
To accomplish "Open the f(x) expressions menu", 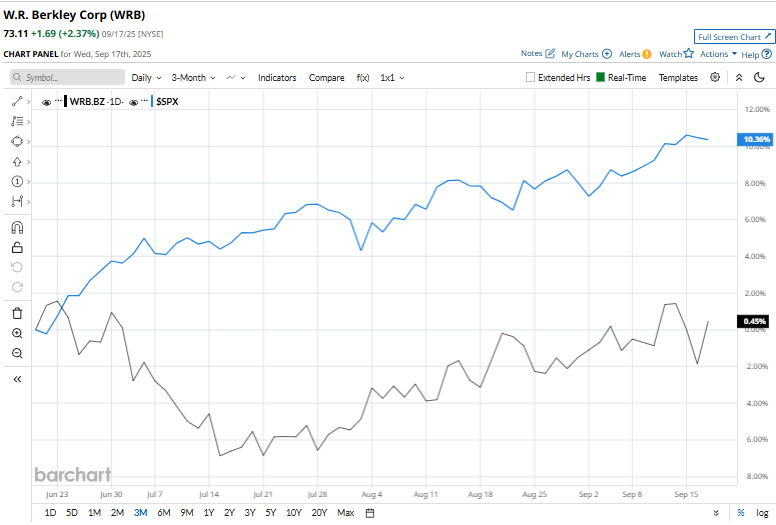I will 363,78.
